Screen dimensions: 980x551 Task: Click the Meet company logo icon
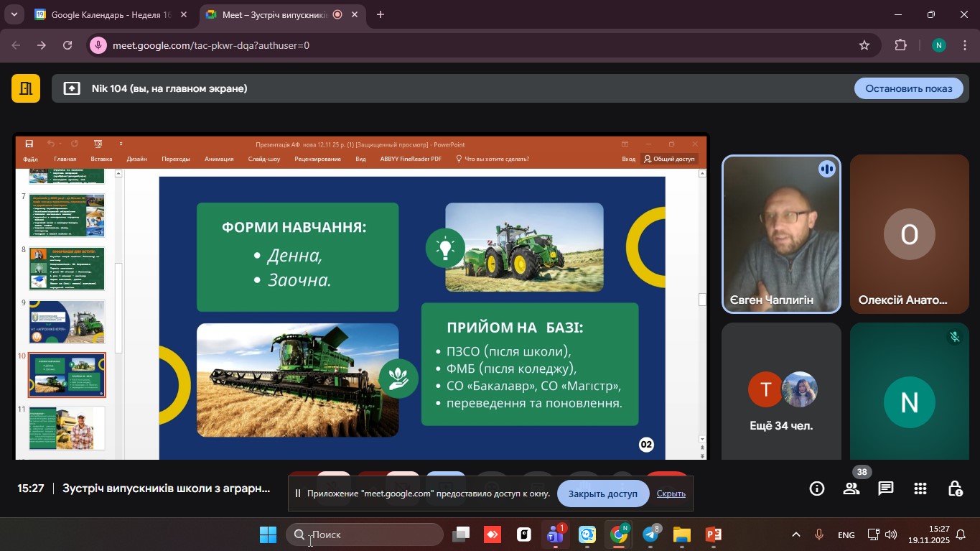click(x=26, y=88)
